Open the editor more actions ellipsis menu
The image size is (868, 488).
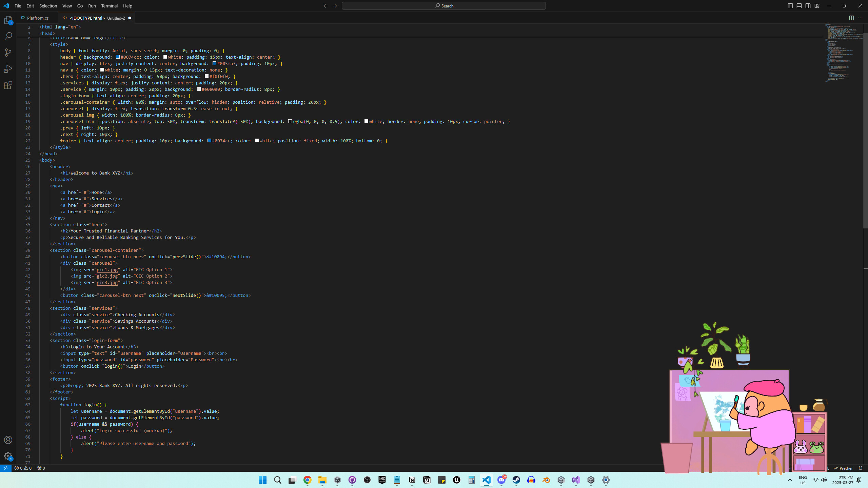pos(860,18)
